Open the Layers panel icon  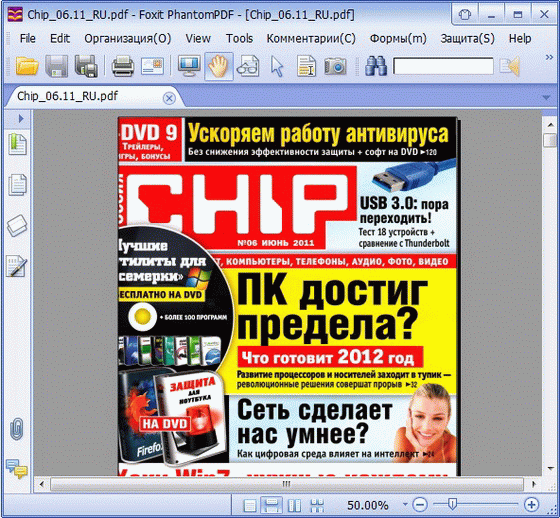17,225
